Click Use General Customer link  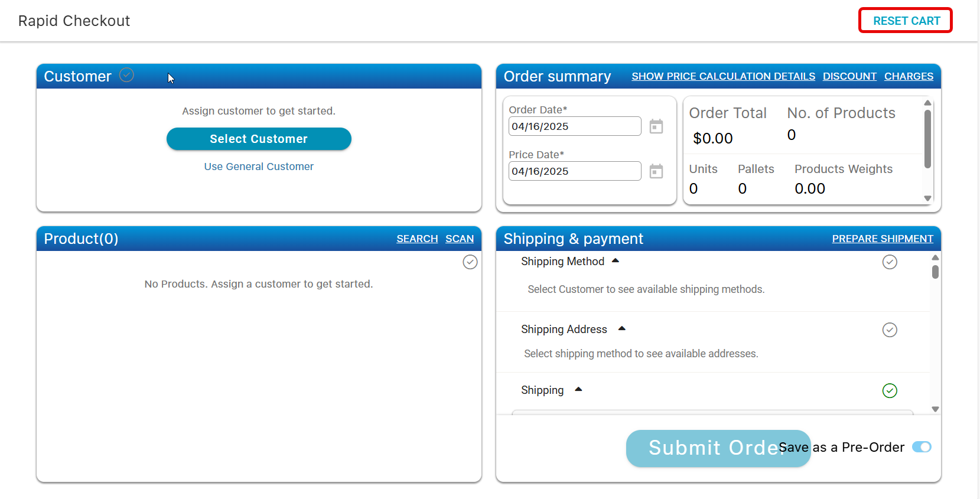(259, 167)
